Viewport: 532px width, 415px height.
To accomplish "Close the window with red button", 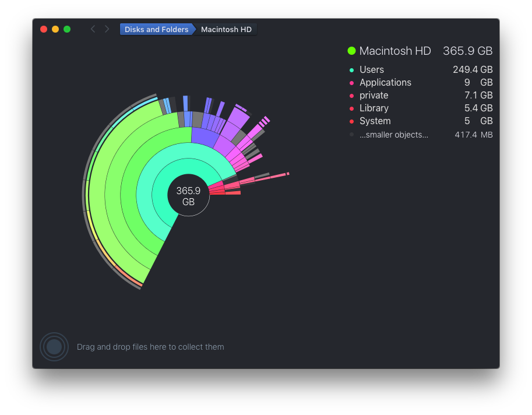I will click(44, 29).
